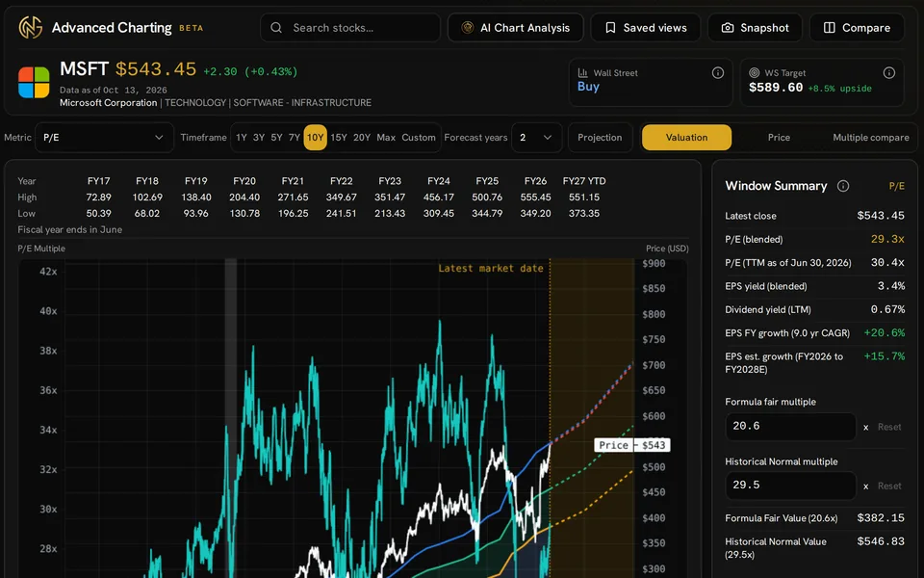Image resolution: width=924 pixels, height=578 pixels.
Task: Click the P/E (blended) 29.3x value
Action: click(x=887, y=239)
